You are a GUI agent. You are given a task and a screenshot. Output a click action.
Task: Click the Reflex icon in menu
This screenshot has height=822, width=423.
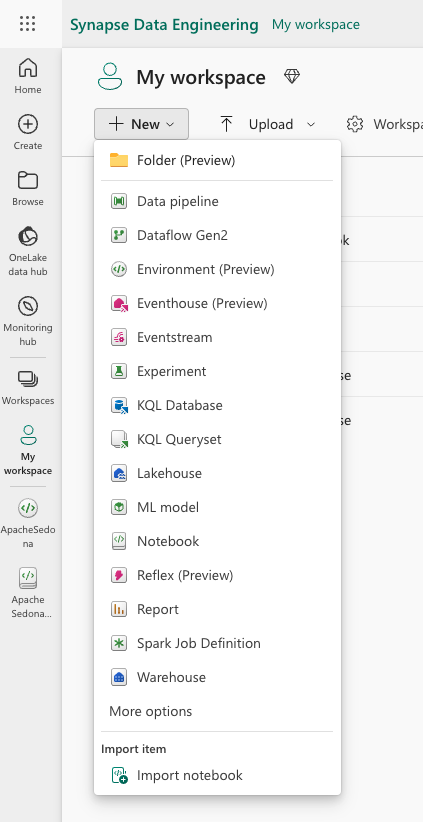pos(119,575)
